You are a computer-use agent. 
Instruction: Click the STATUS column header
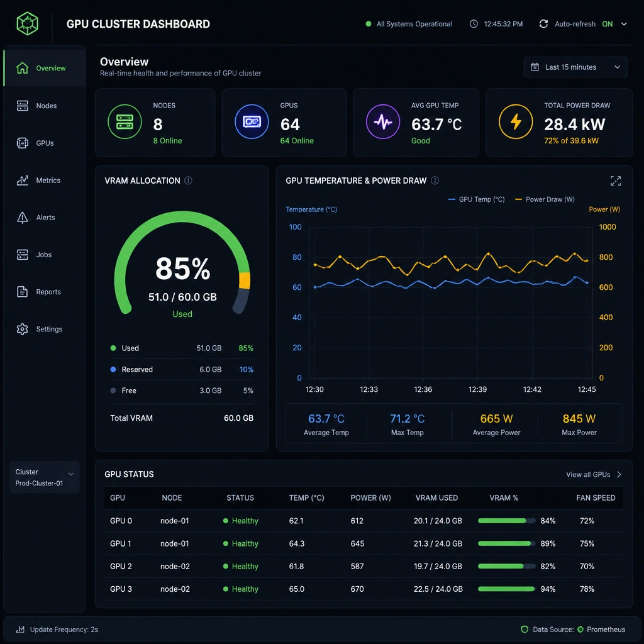[240, 498]
